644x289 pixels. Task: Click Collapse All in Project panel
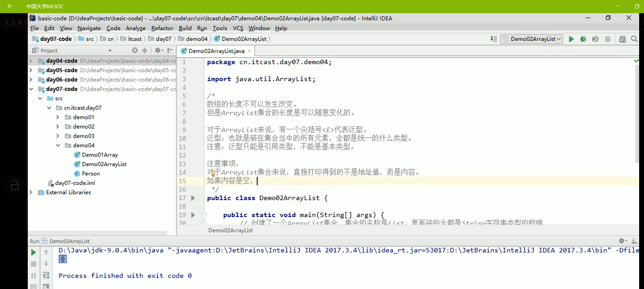(145, 50)
